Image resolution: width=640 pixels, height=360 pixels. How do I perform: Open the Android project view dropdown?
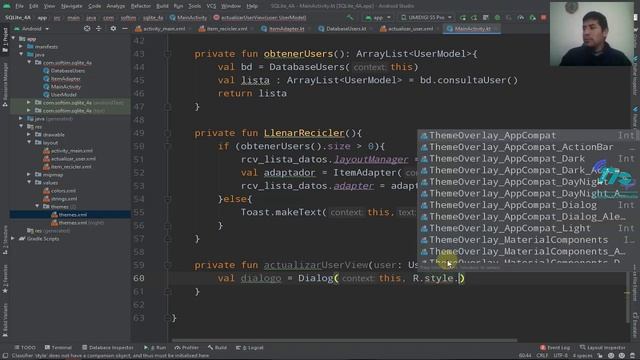point(32,29)
